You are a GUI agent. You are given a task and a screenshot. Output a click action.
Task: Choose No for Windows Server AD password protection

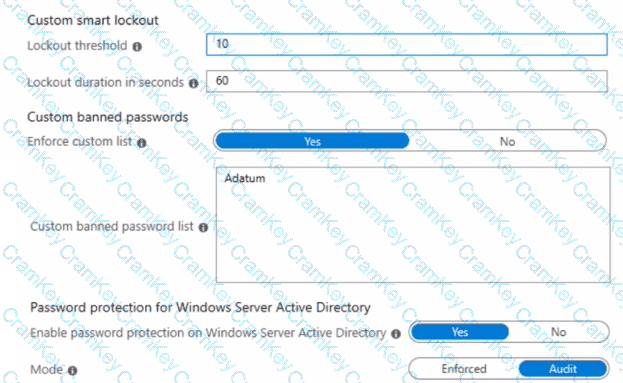(558, 332)
